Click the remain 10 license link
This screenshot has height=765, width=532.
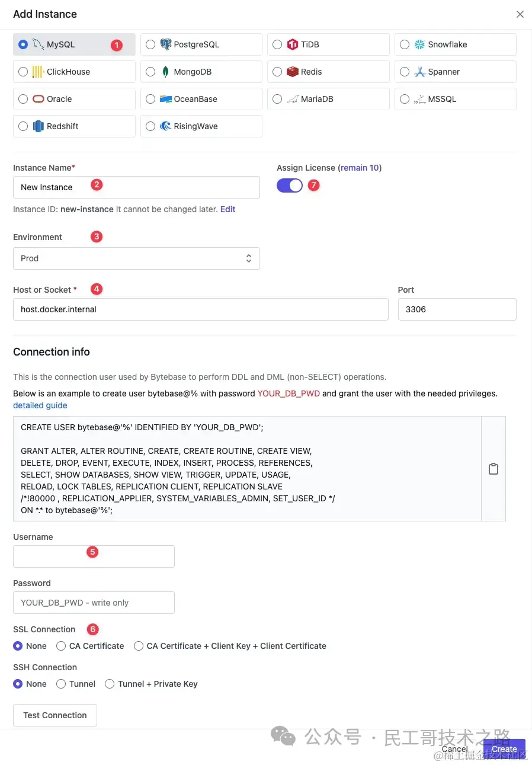360,168
